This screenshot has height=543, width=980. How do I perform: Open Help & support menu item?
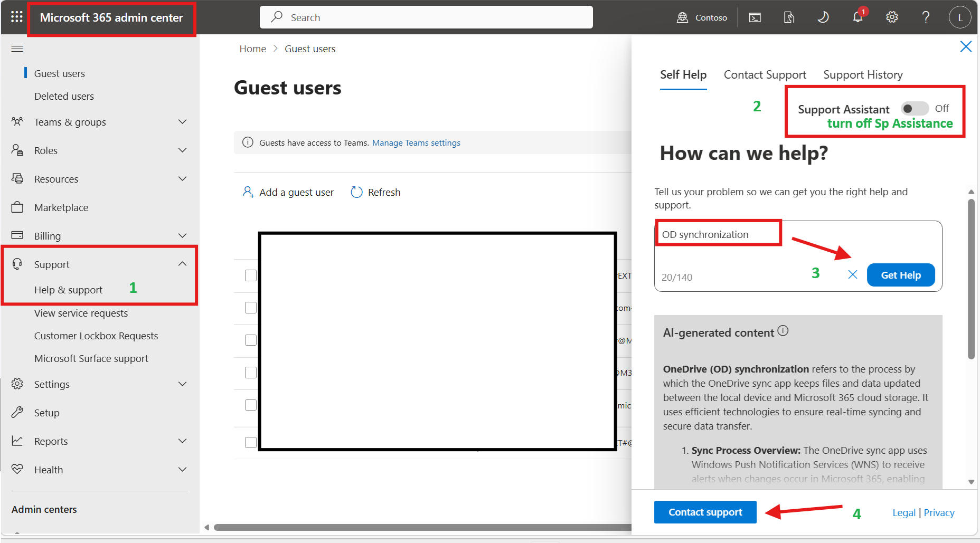pos(69,290)
